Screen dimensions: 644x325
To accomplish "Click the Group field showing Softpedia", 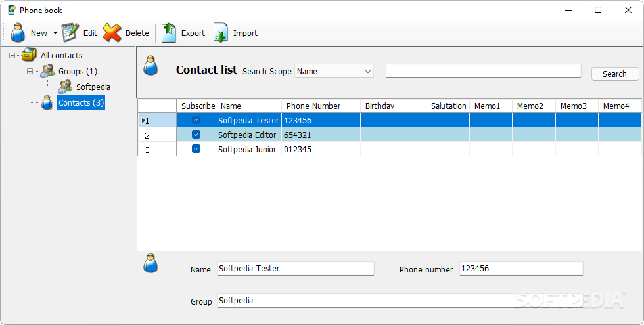I will point(400,301).
